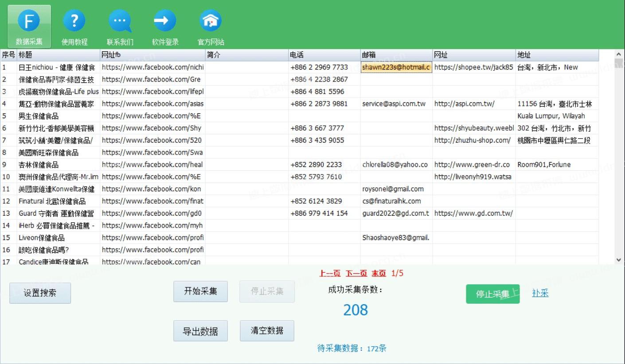
Task: Select URL https://shyubeauty.weebl
Action: pos(474,128)
